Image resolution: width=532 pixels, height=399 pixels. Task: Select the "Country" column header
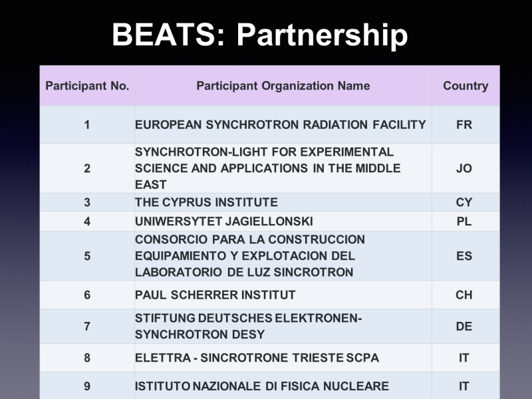[x=465, y=86]
